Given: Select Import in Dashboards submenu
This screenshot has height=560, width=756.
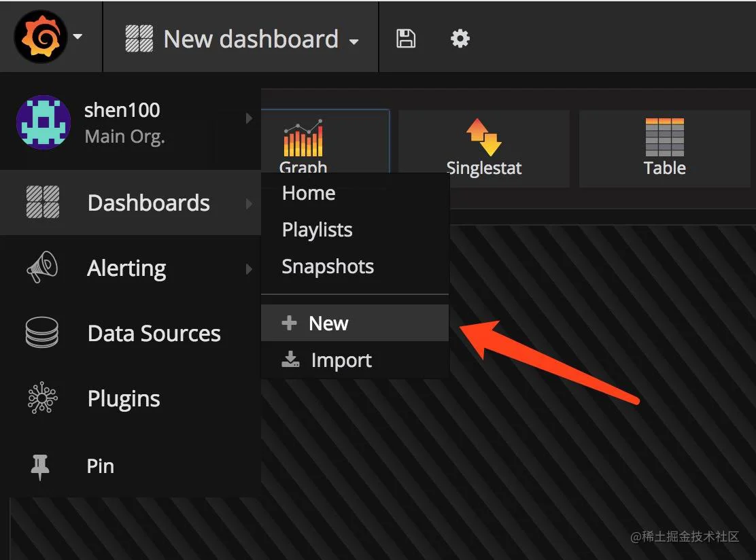Looking at the screenshot, I should 355,360.
